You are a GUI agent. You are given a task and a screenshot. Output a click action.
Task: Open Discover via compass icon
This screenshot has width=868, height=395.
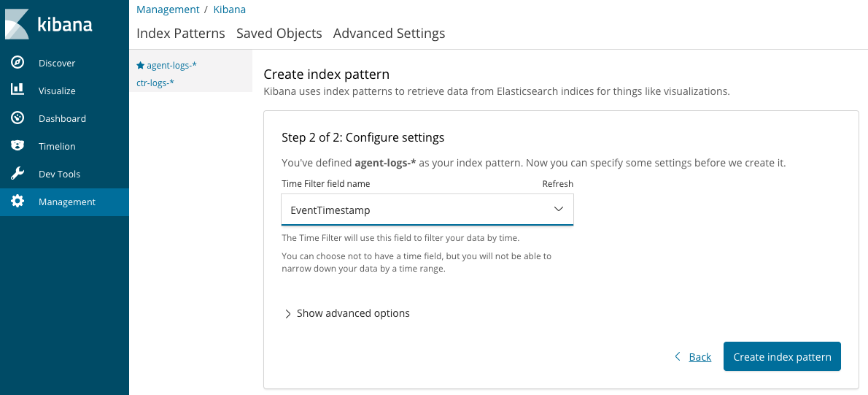tap(18, 63)
